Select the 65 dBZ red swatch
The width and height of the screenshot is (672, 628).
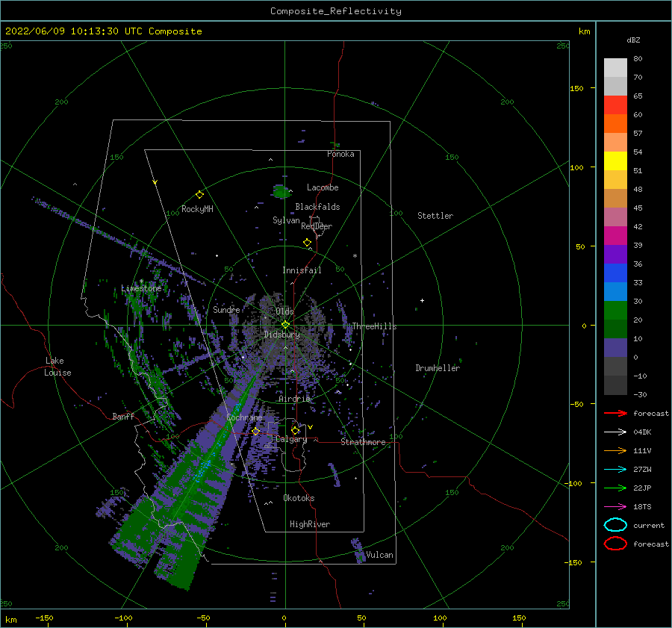pyautogui.click(x=615, y=105)
